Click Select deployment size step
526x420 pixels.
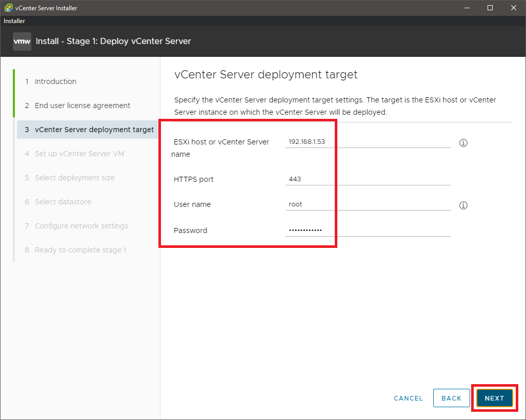74,178
